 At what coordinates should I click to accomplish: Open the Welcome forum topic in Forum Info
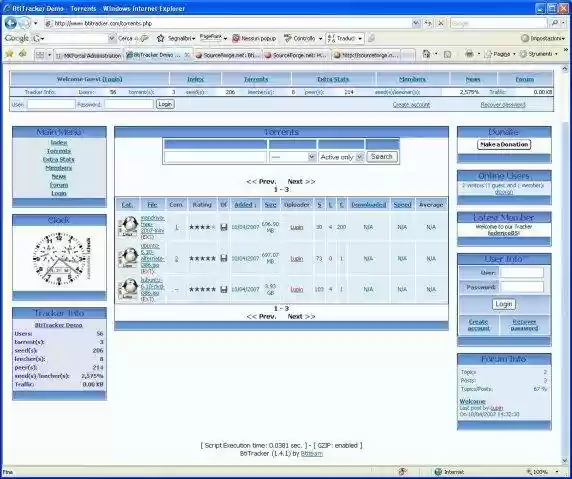(472, 401)
